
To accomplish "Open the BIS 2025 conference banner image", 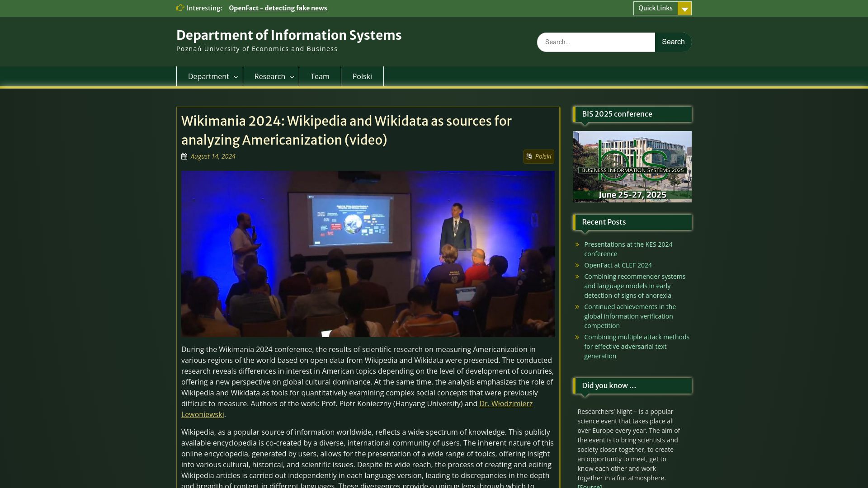I will [x=632, y=167].
